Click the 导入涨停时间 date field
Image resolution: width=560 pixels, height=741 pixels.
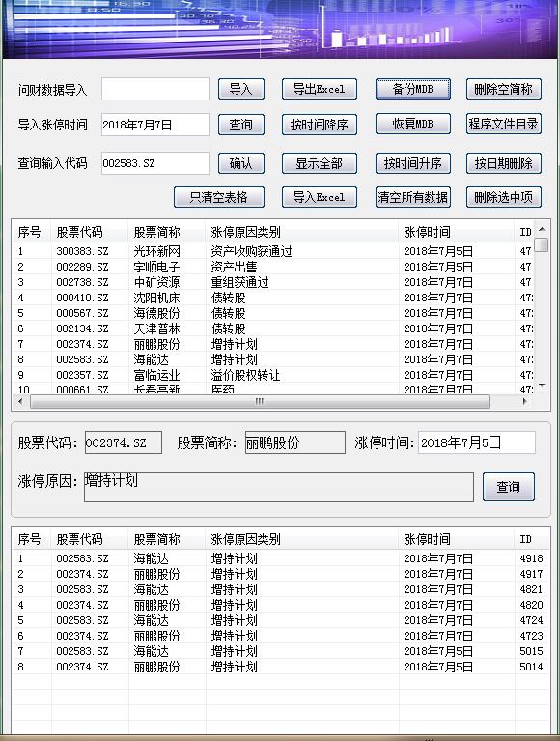[155, 125]
